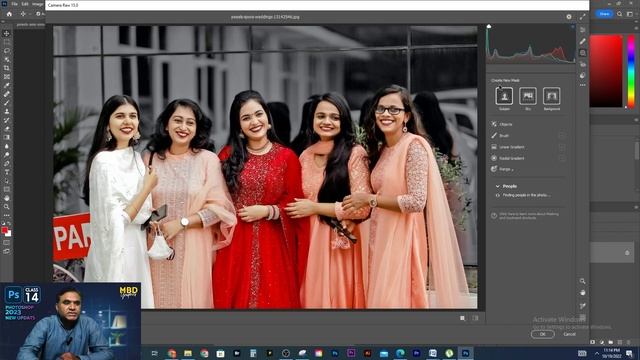The height and width of the screenshot is (360, 640).
Task: Open Camera Raw Edit panel icon
Action: click(582, 30)
